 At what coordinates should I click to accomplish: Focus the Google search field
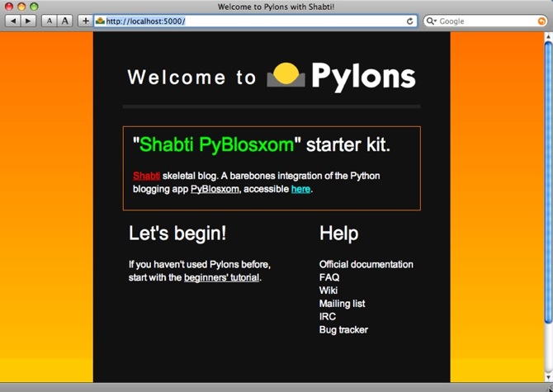pos(485,21)
